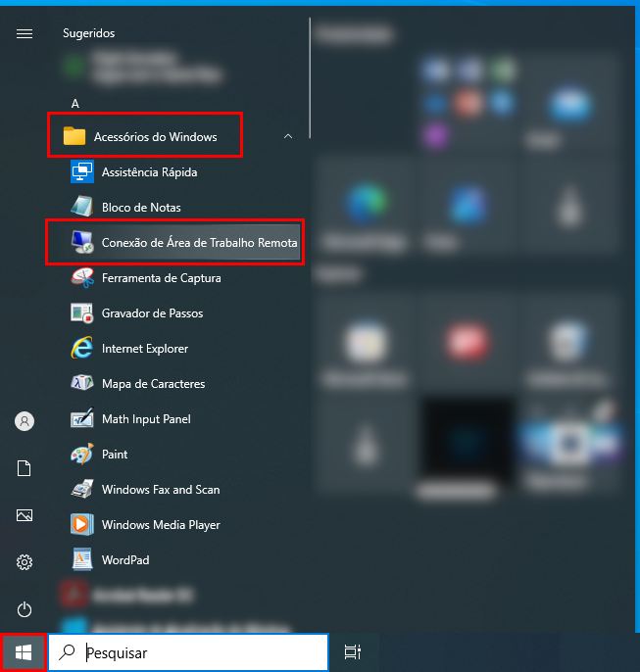
Task: Click the Gravador de Passos icon
Action: pyautogui.click(x=82, y=312)
